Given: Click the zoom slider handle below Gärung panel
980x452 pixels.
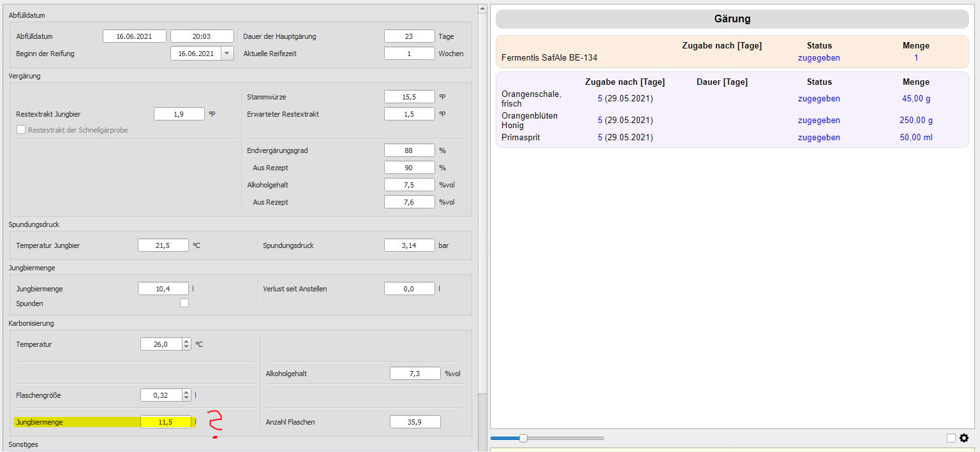Looking at the screenshot, I should pyautogui.click(x=523, y=438).
